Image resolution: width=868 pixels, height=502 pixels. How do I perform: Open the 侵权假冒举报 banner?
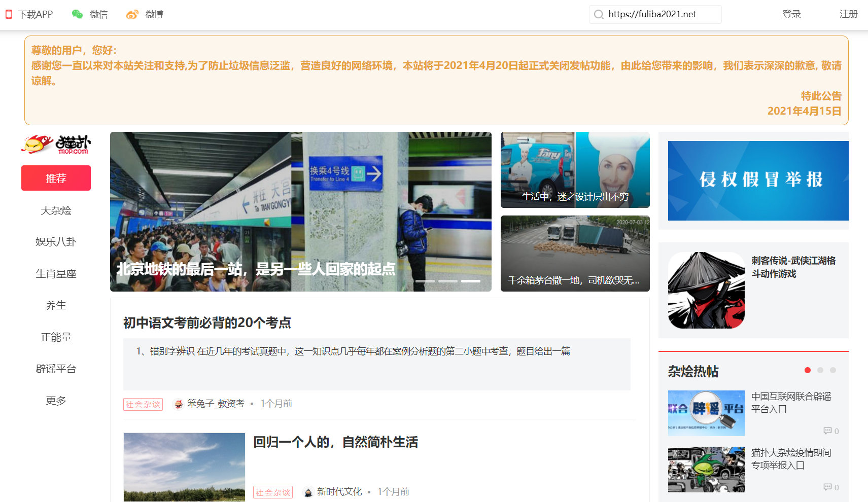click(x=758, y=181)
